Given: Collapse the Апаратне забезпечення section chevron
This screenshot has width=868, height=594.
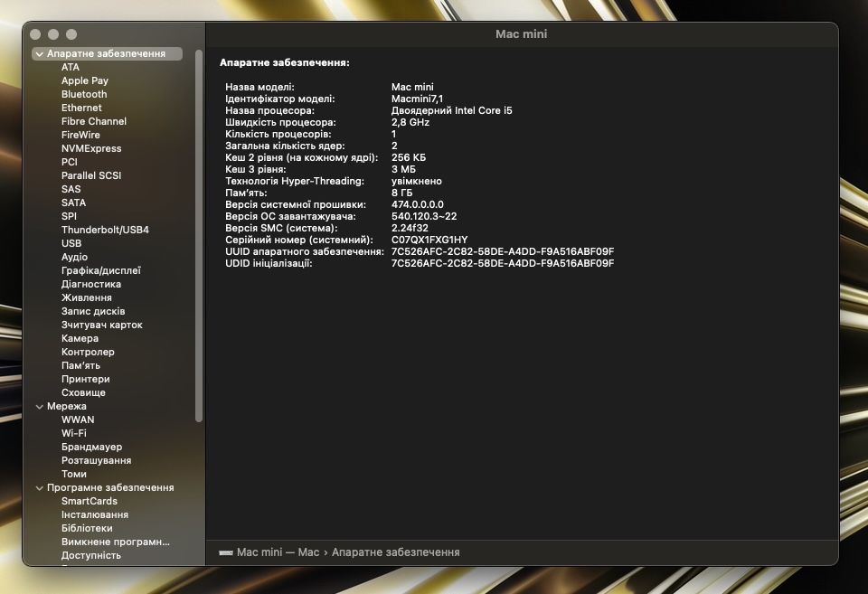Looking at the screenshot, I should pyautogui.click(x=39, y=54).
